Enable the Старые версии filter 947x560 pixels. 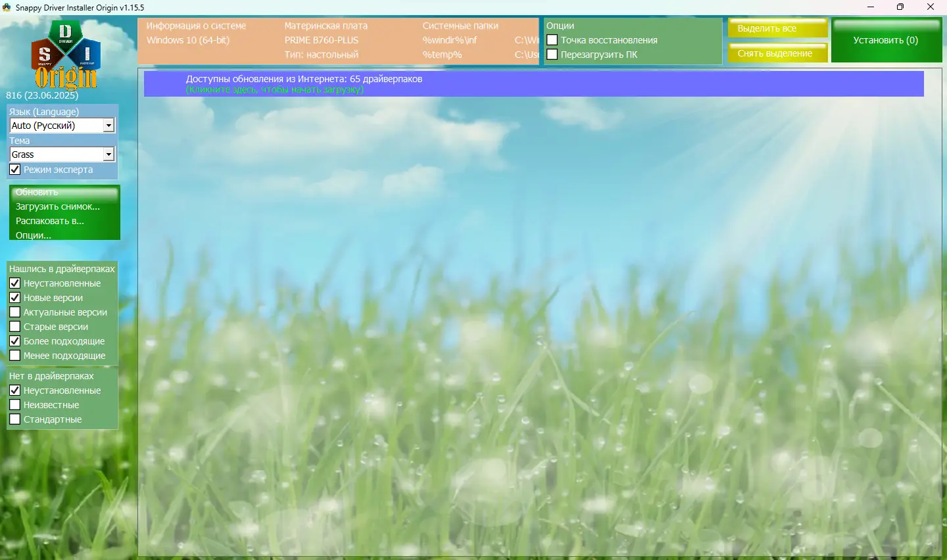(15, 327)
